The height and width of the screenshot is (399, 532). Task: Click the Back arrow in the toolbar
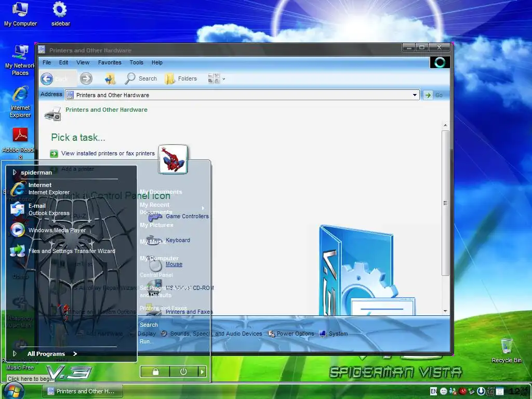click(47, 79)
